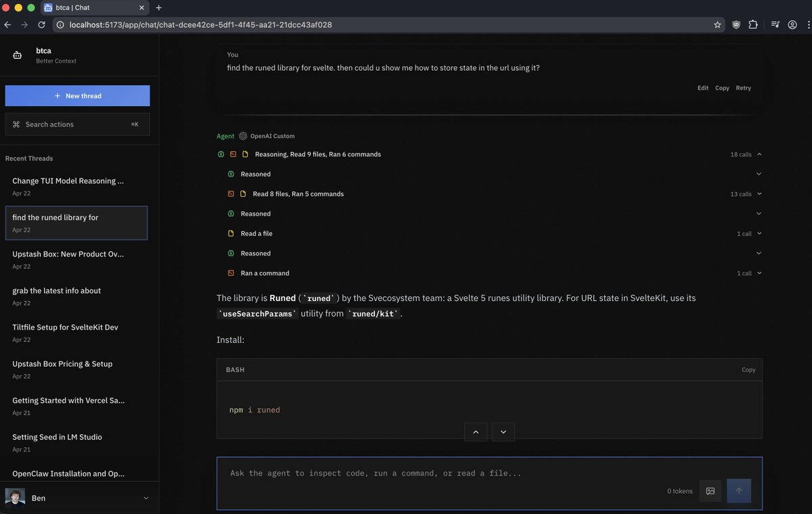
Task: Click the 'npm i runed' code line
Action: [x=254, y=410]
